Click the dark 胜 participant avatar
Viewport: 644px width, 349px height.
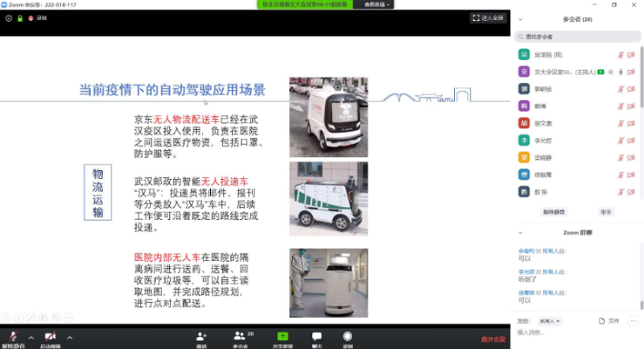click(x=524, y=192)
